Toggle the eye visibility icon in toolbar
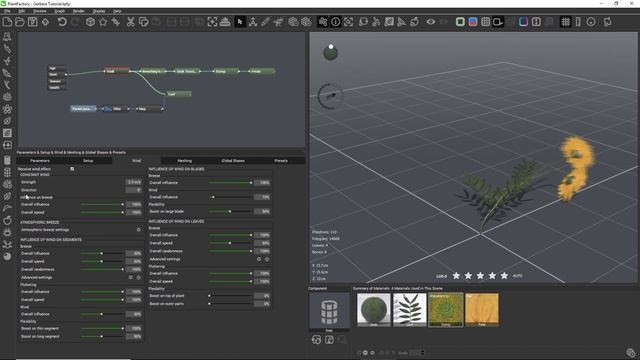The width and height of the screenshot is (640, 360). pyautogui.click(x=431, y=22)
